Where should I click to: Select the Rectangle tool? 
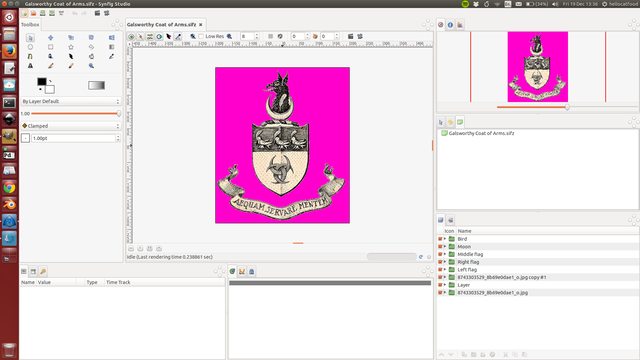coord(51,47)
